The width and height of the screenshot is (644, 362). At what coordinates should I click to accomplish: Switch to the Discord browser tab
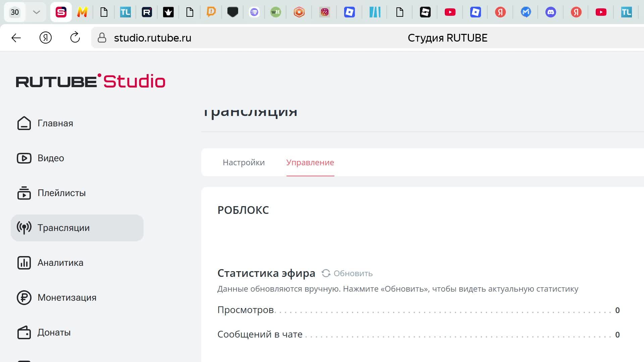(551, 12)
